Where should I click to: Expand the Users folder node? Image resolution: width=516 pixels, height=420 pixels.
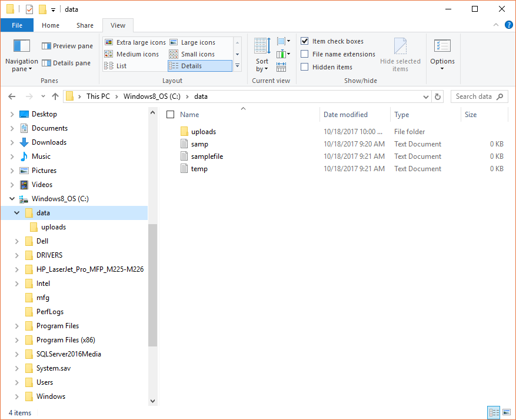[17, 382]
